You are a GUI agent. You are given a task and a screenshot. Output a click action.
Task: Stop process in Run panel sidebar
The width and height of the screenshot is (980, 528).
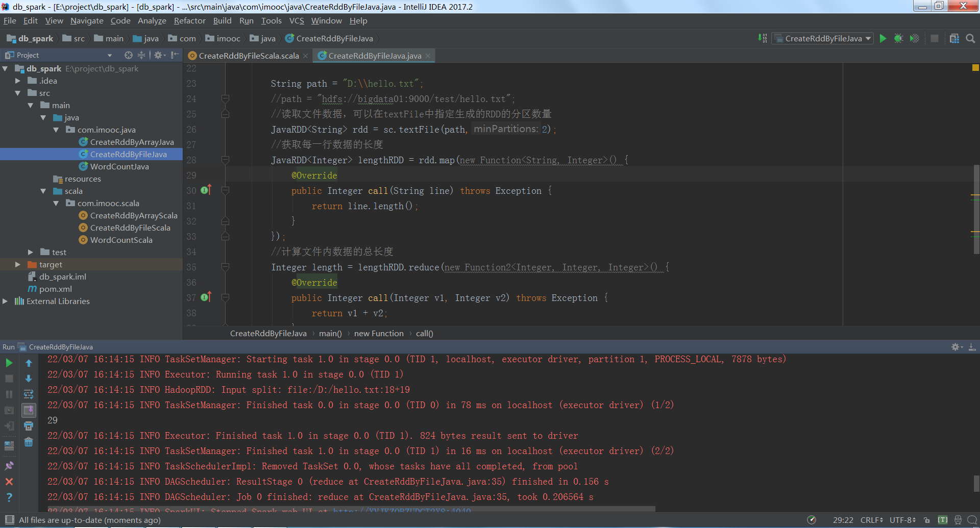9,379
